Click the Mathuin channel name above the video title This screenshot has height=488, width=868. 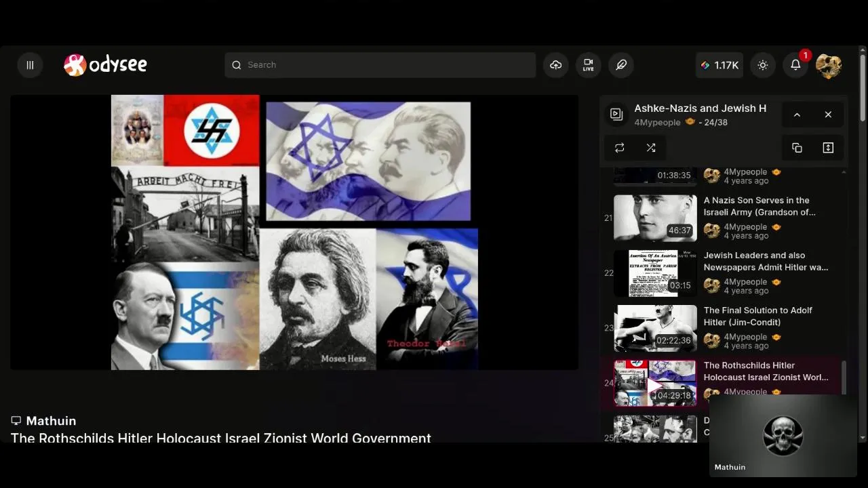point(51,421)
